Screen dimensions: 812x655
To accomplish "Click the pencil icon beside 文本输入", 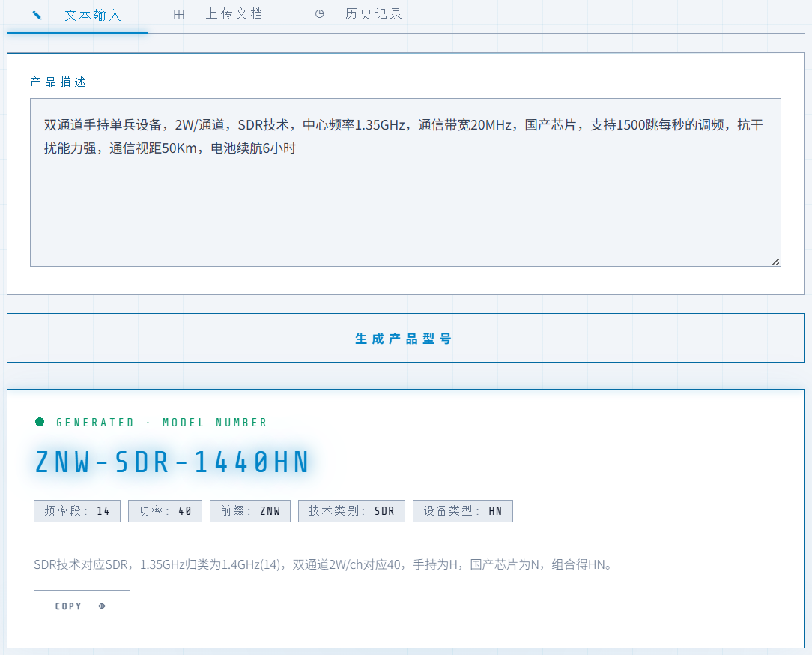I will [37, 16].
